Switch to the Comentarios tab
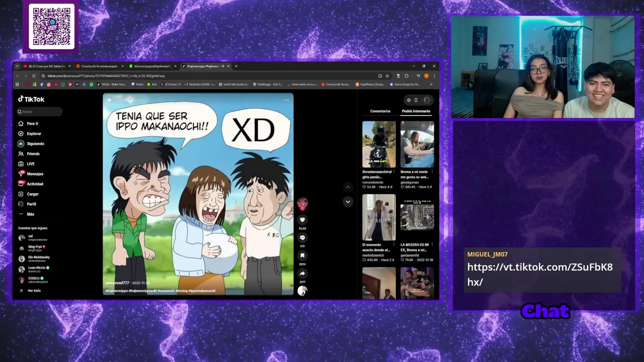 (x=380, y=111)
